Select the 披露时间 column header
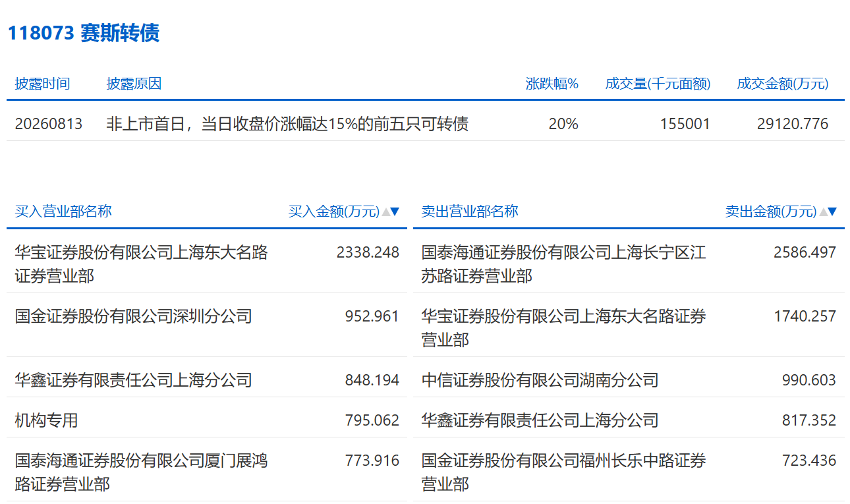This screenshot has height=504, width=850. click(x=42, y=84)
